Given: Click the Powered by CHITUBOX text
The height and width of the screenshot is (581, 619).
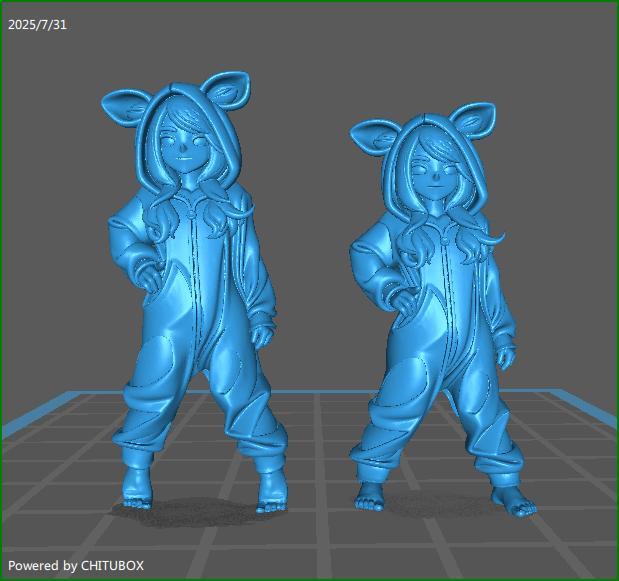Looking at the screenshot, I should [76, 566].
